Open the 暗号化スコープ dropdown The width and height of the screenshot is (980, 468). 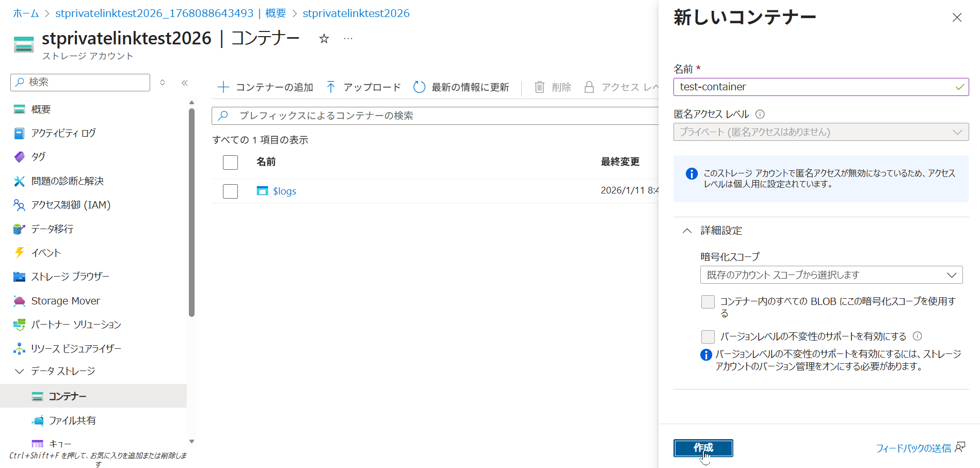coord(831,275)
